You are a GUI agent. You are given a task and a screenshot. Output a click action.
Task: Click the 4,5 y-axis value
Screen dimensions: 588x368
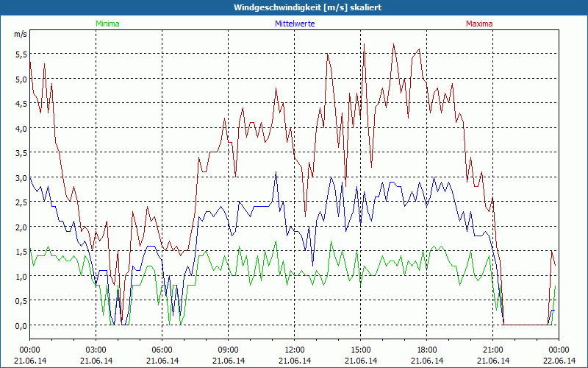coord(21,104)
